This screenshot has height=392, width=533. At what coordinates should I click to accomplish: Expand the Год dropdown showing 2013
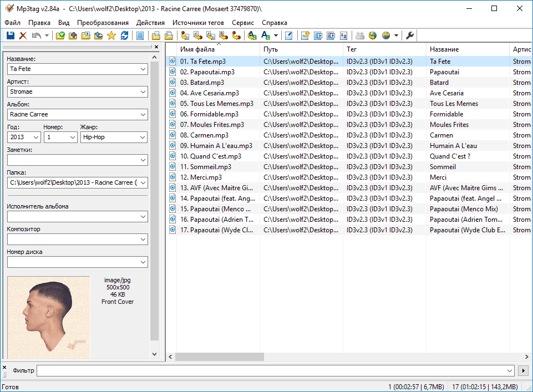[x=36, y=138]
